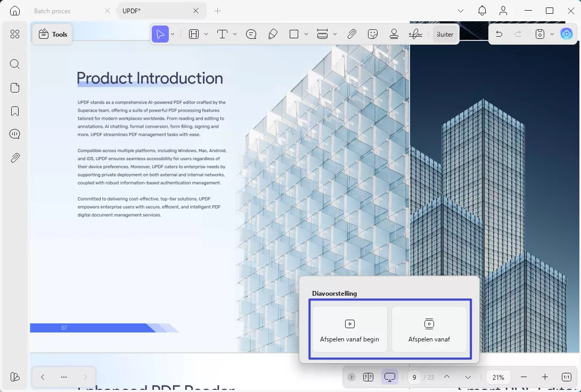Click the layers icon at sidebar bottom
Viewport: 581px width, 392px height.
[15, 377]
